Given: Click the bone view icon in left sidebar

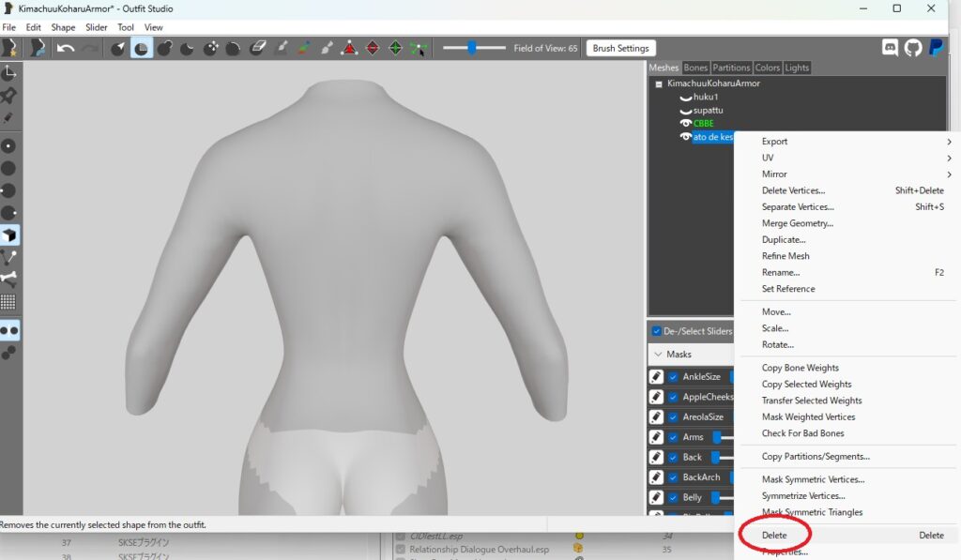Looking at the screenshot, I should tap(8, 279).
